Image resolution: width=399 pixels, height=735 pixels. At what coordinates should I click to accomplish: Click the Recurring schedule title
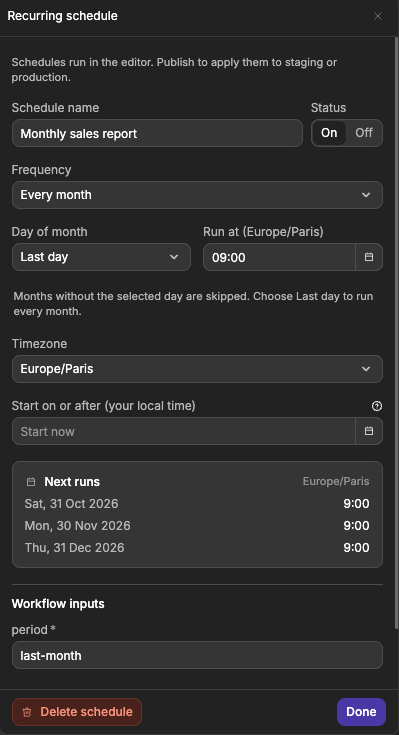[x=62, y=16]
